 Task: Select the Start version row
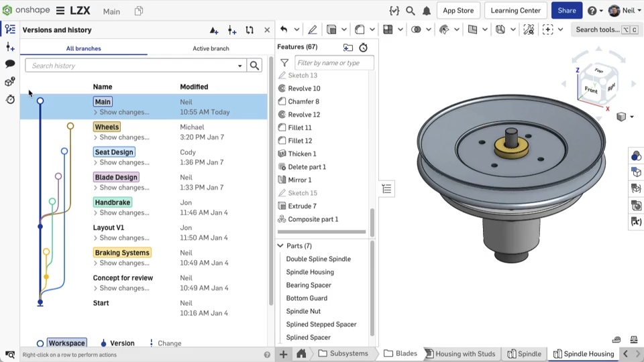pos(144,308)
